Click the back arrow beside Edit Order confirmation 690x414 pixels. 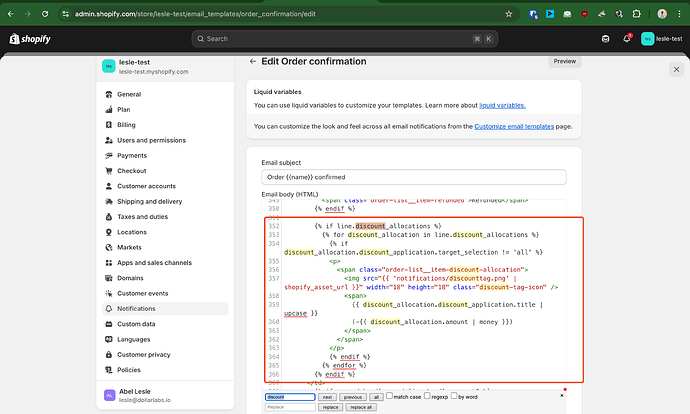(253, 62)
